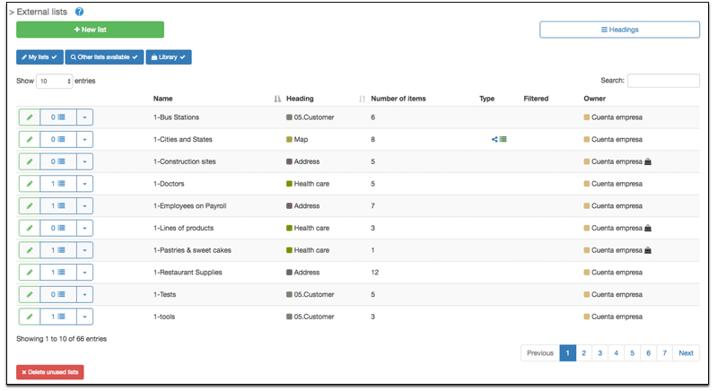718x391 pixels.
Task: Open items count button for 1-Restaurant Supplies
Action: click(58, 272)
